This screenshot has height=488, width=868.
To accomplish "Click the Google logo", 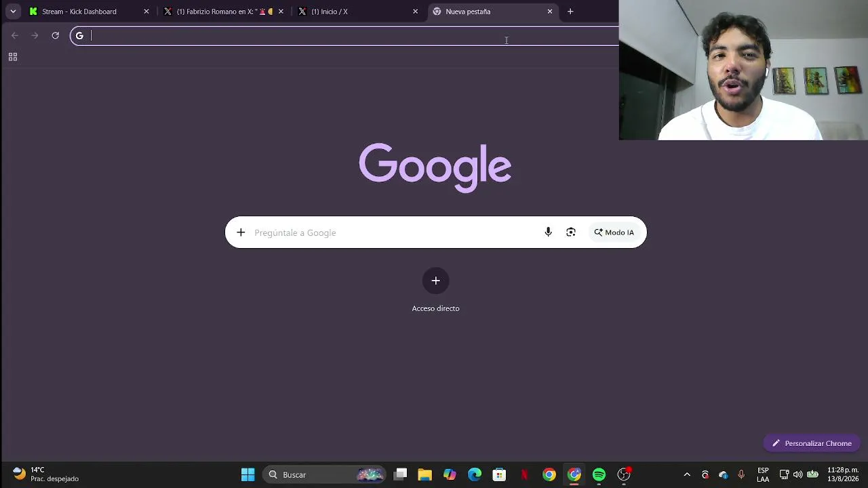I will (435, 167).
